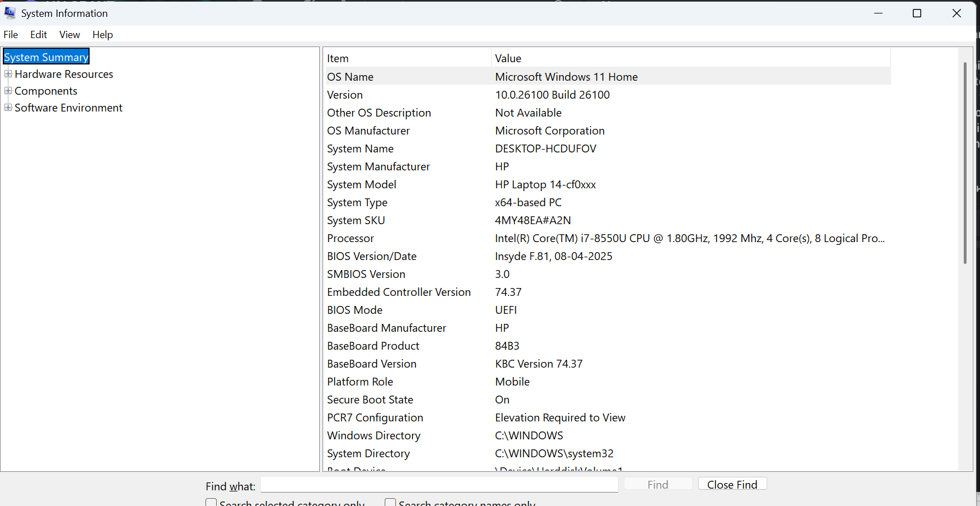
Task: Click the 84B3 value
Action: [x=507, y=346]
